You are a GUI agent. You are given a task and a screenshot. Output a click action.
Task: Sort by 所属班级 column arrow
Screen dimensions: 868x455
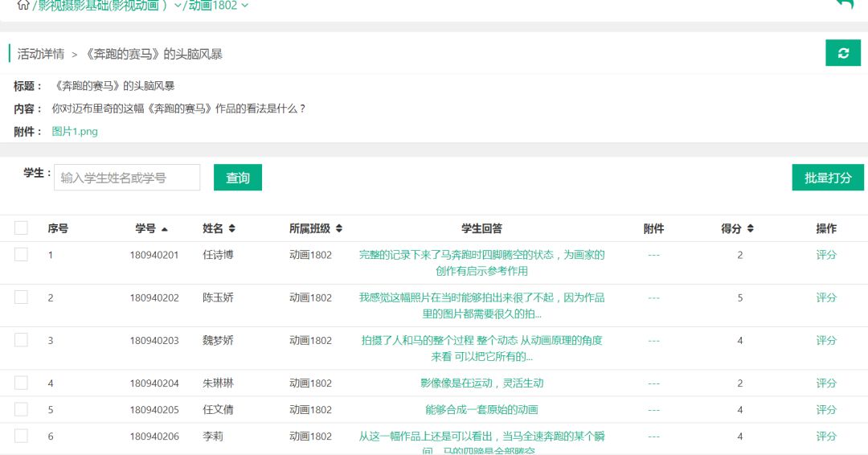pos(339,229)
